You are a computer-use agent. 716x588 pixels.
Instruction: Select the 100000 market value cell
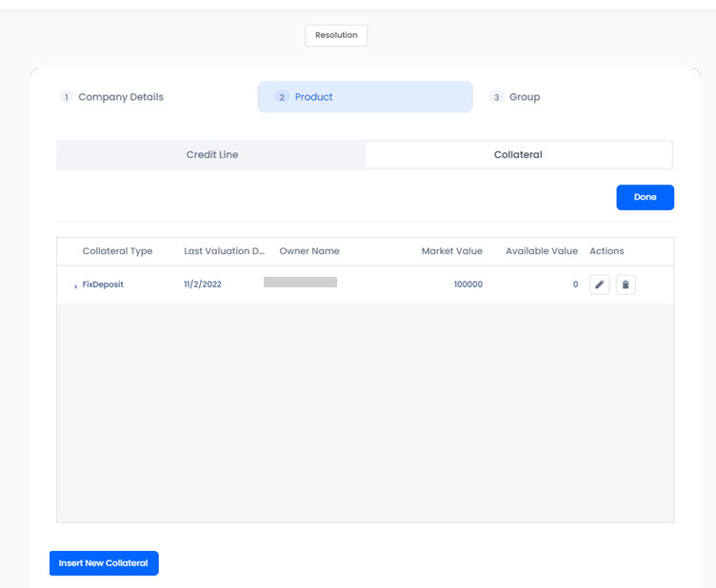pyautogui.click(x=467, y=284)
